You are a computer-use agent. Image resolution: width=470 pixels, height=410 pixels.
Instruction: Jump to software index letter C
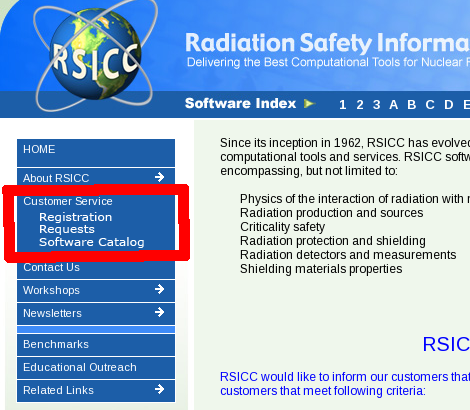click(430, 105)
